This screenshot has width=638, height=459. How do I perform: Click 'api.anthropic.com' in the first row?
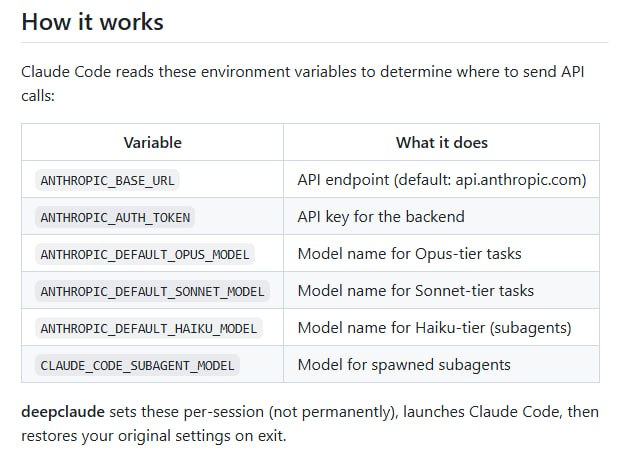[518, 180]
